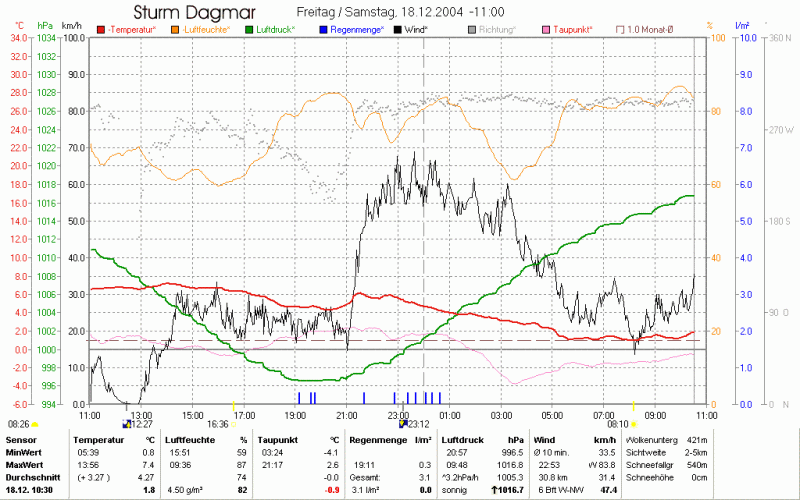Click minimum dew point value -4.1
This screenshot has width=800, height=500.
point(332,453)
